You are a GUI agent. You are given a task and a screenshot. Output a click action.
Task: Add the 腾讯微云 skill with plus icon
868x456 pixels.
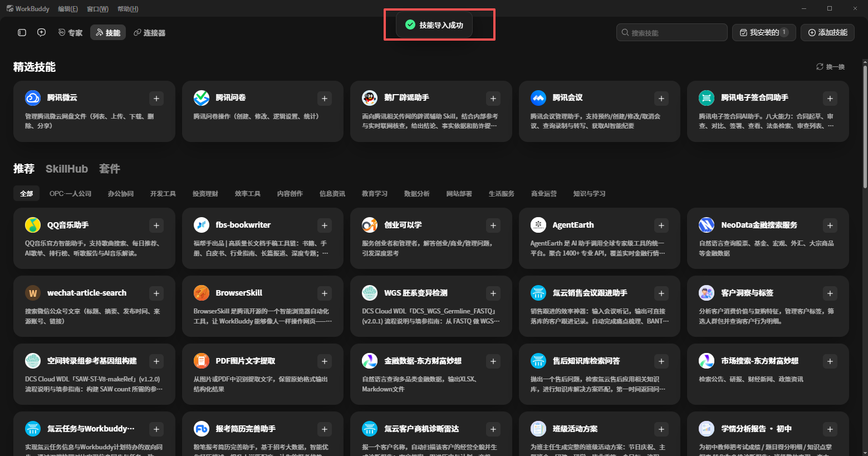coord(156,99)
